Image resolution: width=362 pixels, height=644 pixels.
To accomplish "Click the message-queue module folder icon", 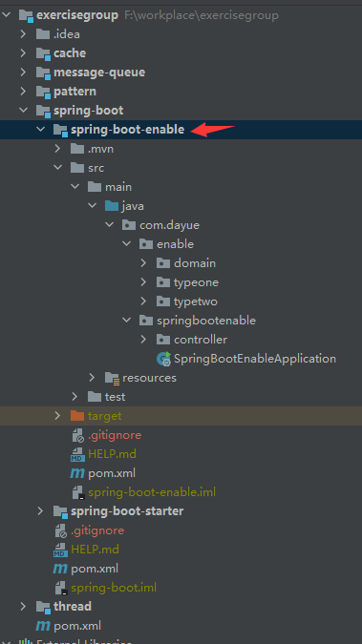I will (43, 73).
